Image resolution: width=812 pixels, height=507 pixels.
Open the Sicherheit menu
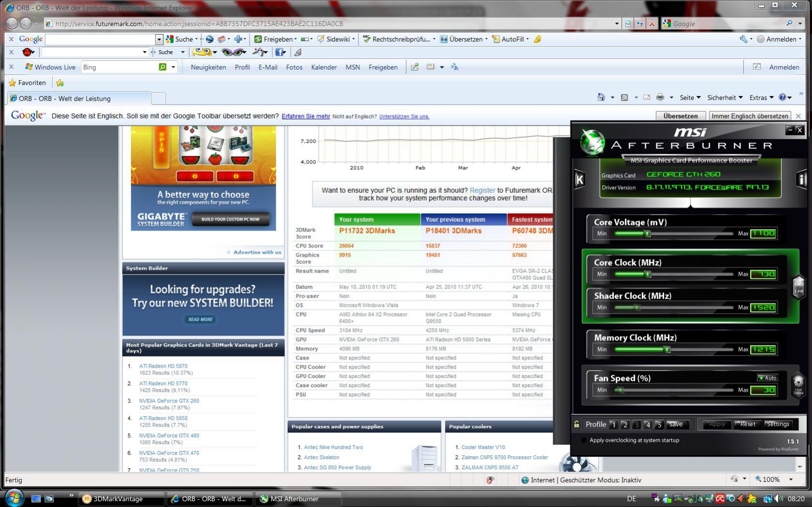(x=725, y=98)
